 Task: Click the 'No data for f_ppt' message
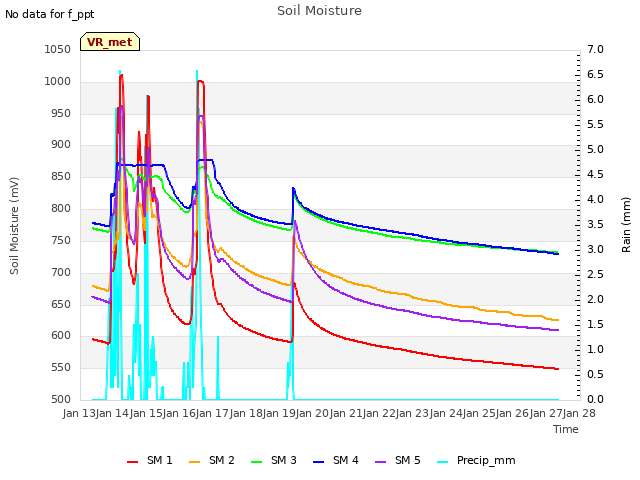(x=50, y=14)
